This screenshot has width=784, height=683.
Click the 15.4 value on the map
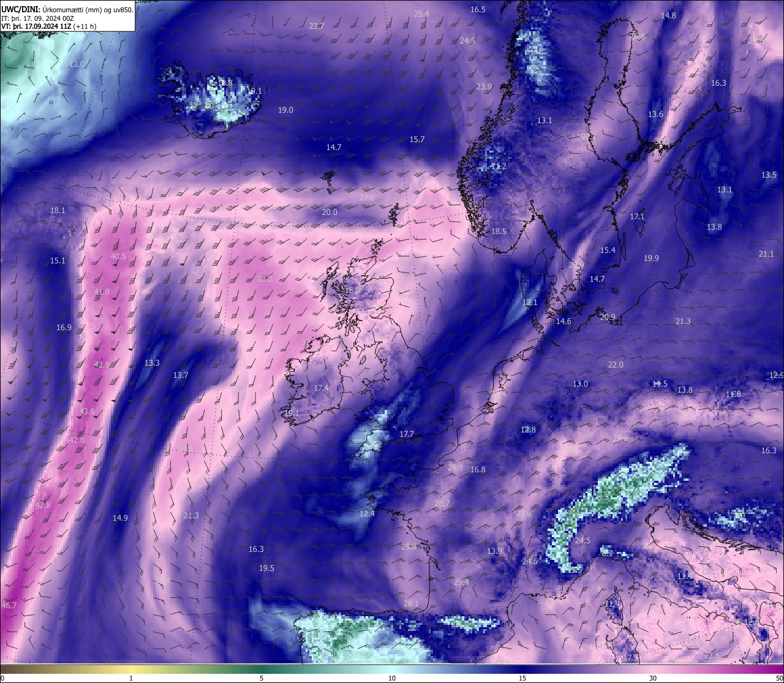pyautogui.click(x=608, y=250)
